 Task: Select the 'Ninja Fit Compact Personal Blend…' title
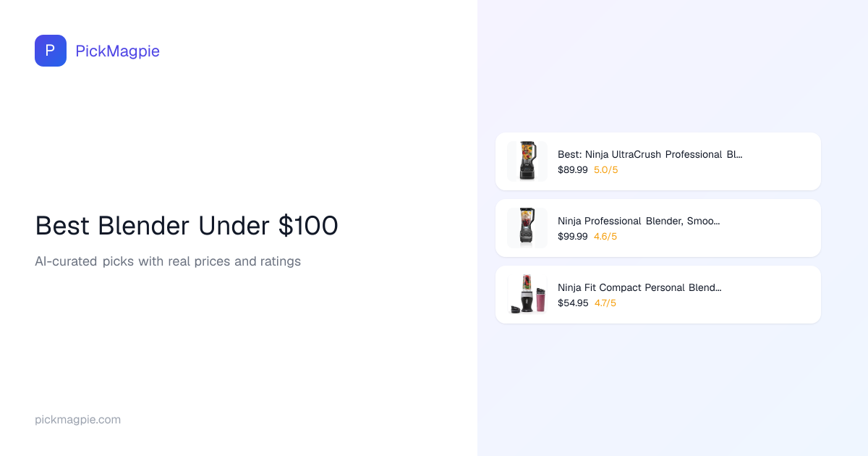point(639,287)
